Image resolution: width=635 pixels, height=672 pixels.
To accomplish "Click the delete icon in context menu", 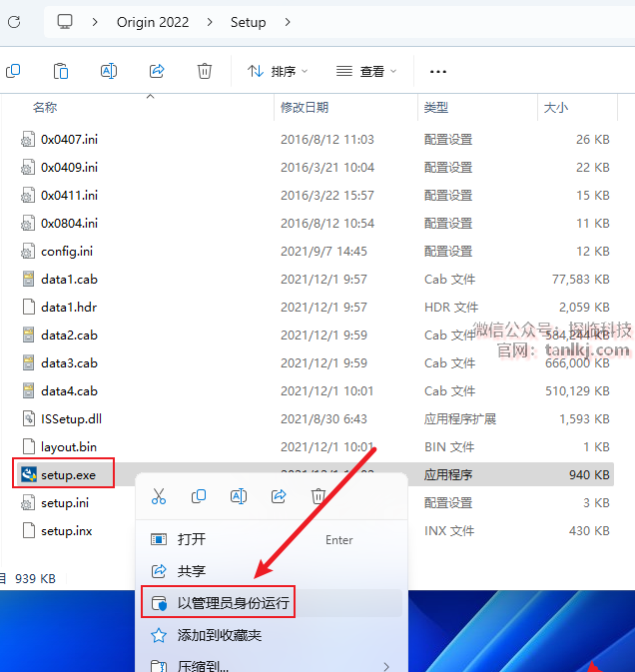I will [317, 496].
